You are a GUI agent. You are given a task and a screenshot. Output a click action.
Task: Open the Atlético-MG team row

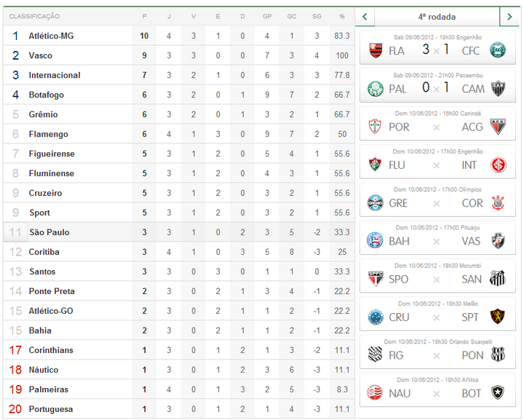point(51,36)
